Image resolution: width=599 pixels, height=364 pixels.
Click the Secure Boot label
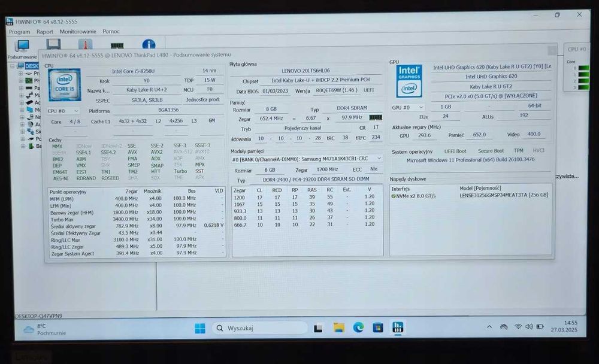click(x=491, y=151)
